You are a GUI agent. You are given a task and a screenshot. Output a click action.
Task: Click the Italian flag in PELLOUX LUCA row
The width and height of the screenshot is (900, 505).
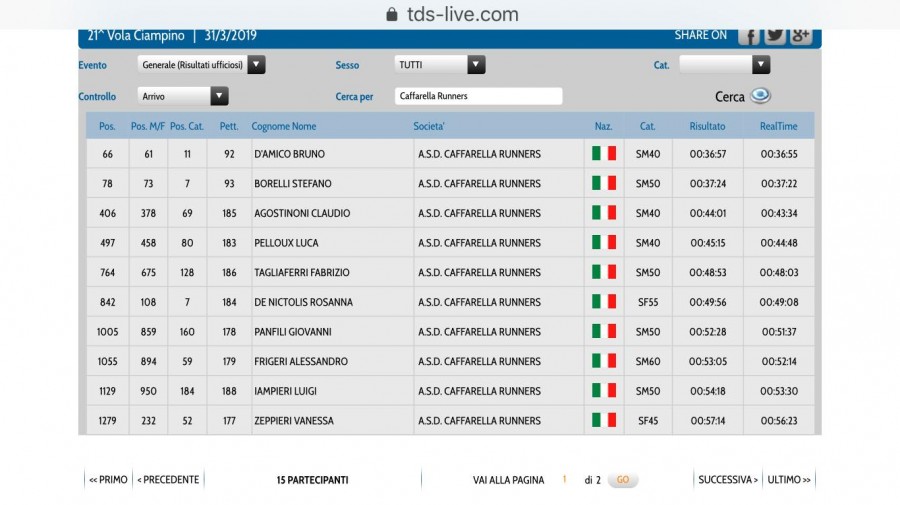point(604,243)
